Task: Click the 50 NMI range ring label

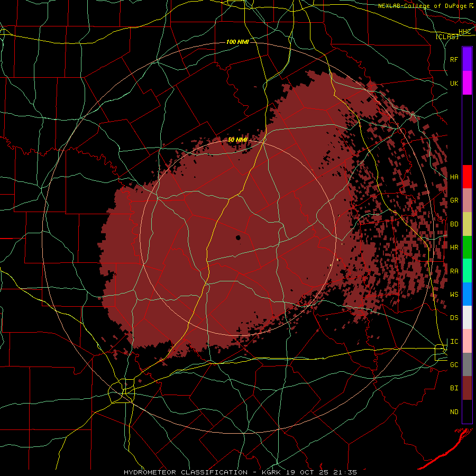Action: coord(237,140)
